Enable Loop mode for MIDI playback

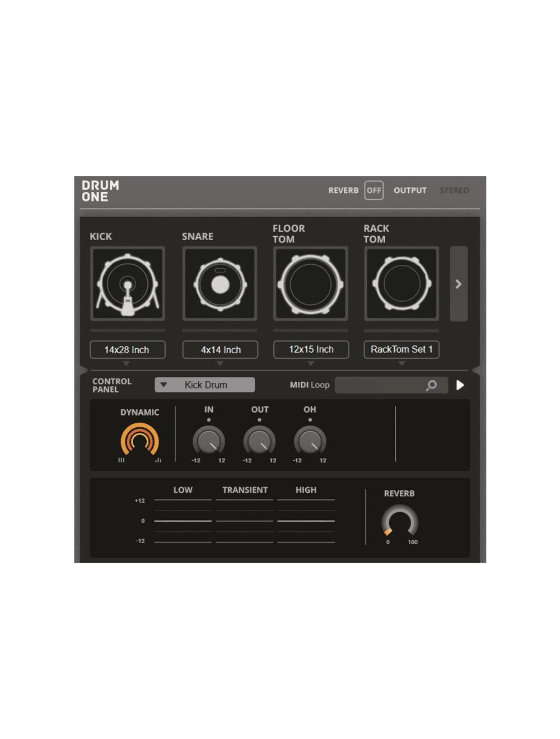[319, 385]
